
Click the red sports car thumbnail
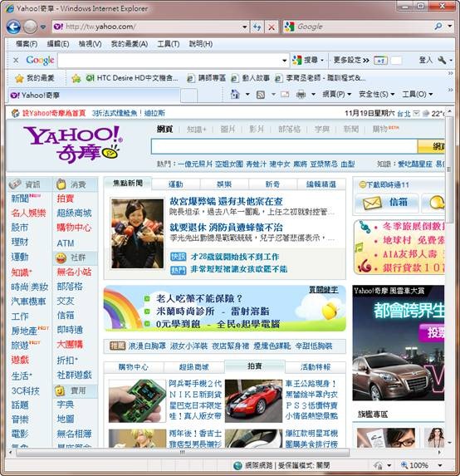(253, 401)
